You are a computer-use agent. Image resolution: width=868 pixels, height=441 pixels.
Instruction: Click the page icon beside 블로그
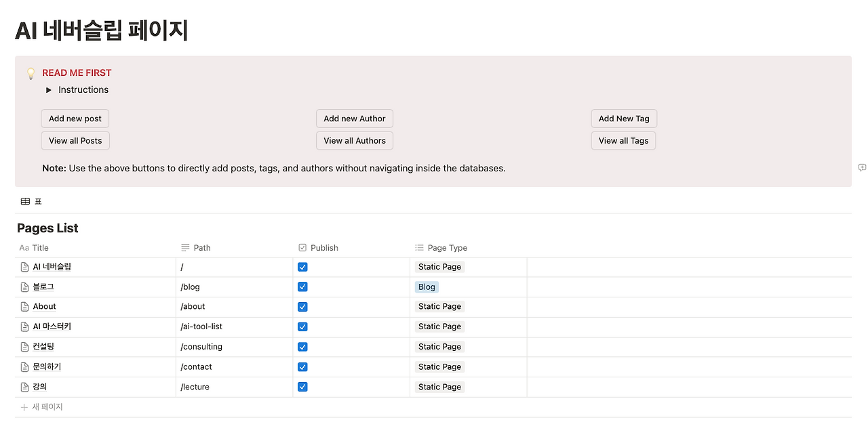click(24, 287)
